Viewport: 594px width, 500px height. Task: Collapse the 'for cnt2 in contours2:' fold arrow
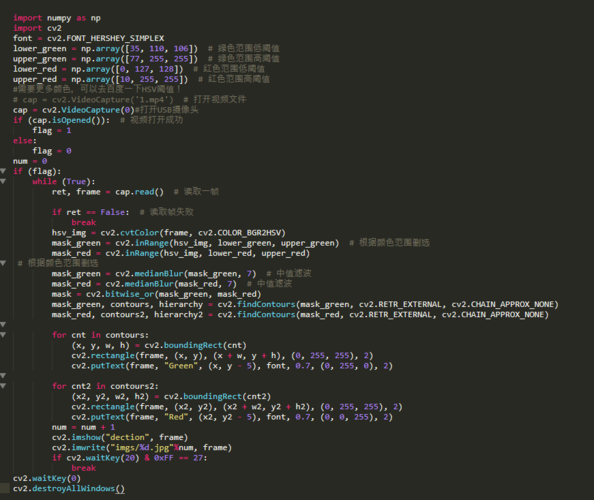tap(3, 386)
